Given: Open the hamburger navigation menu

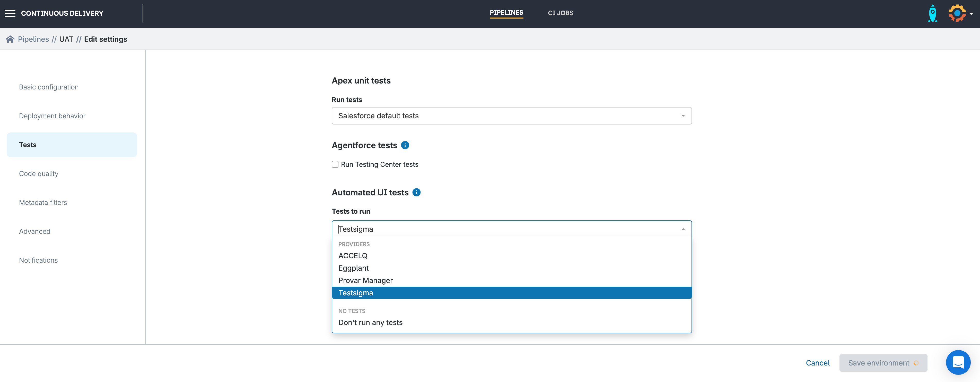Looking at the screenshot, I should (10, 13).
